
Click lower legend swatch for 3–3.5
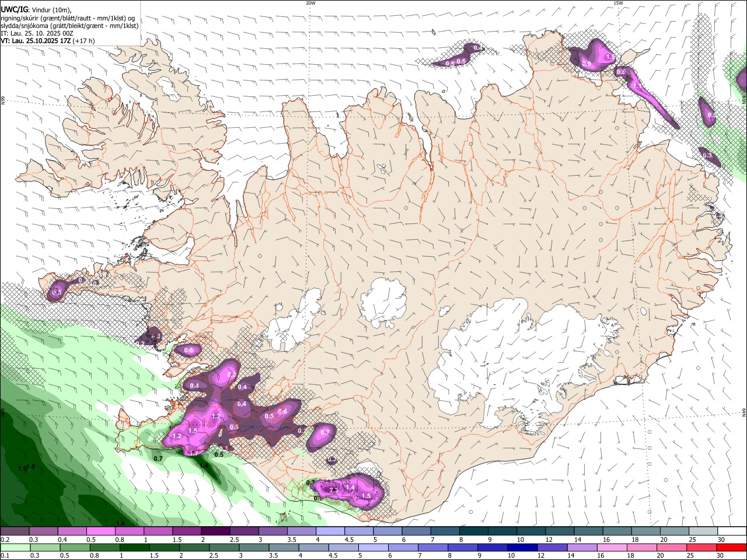[253, 548]
